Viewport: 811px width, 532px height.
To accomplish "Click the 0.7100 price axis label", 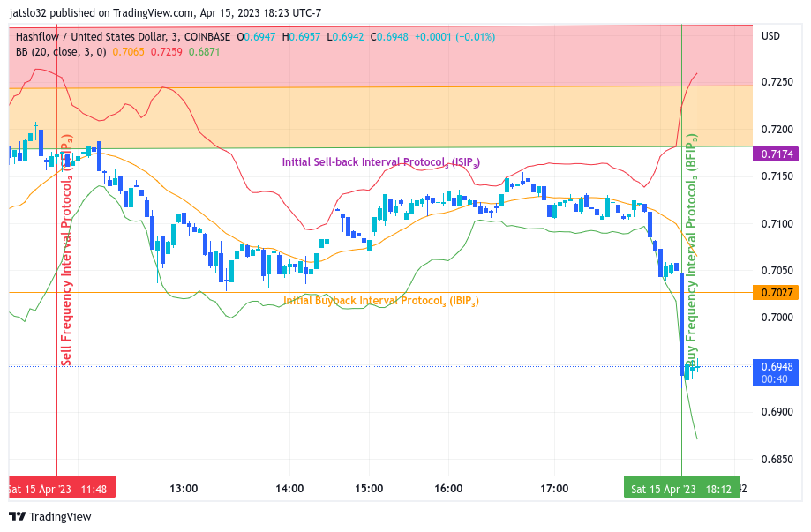I will point(777,224).
